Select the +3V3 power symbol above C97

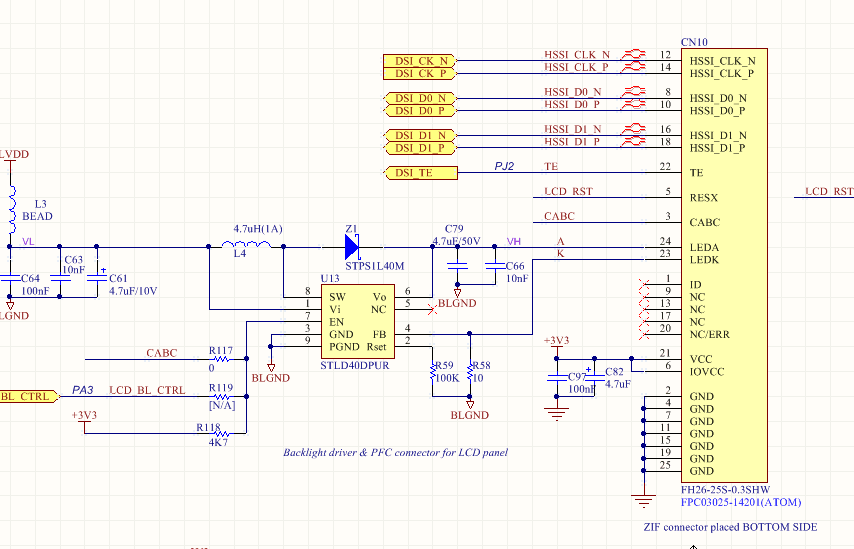coord(555,343)
